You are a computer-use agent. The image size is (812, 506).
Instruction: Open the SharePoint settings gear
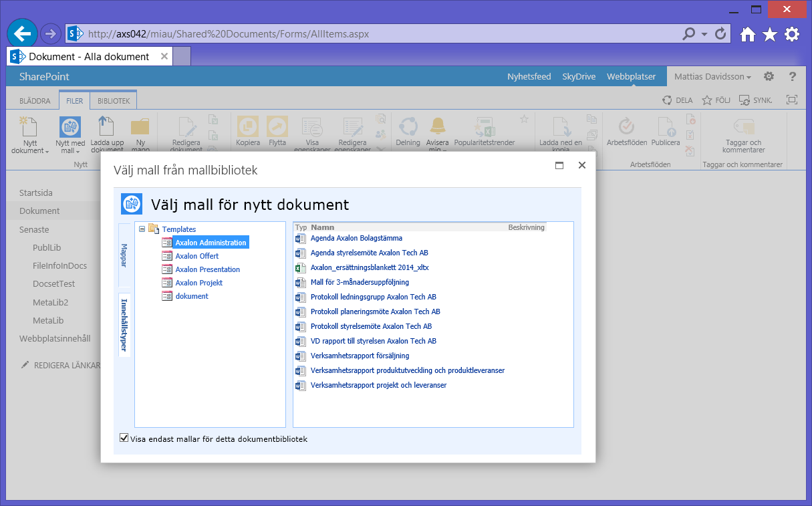tap(769, 76)
